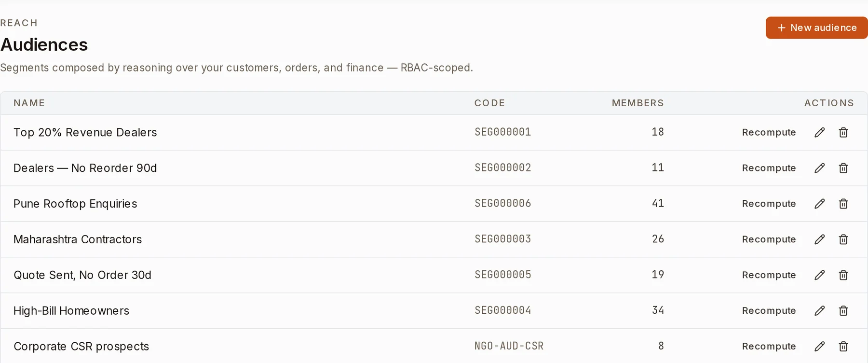Open the Maharashtra Contractors row
This screenshot has height=363, width=868.
point(434,239)
